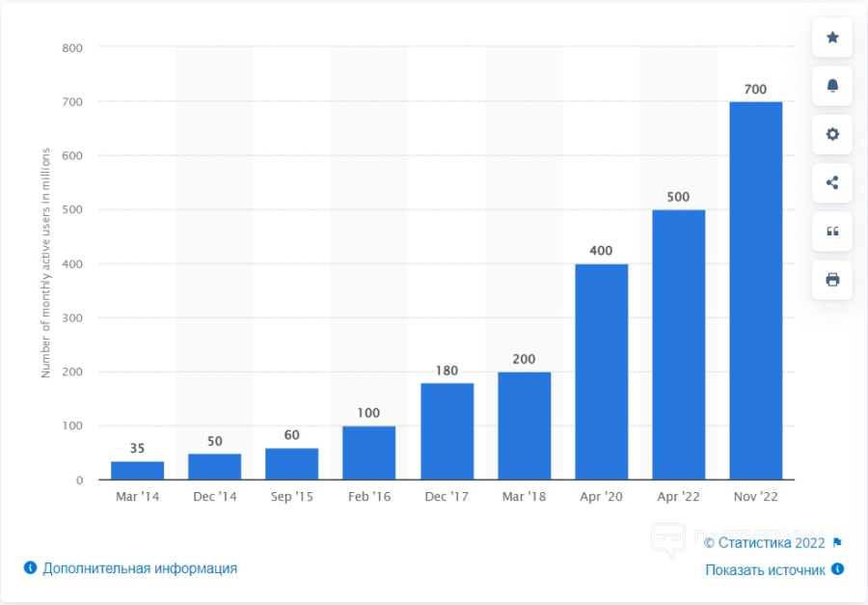Click the 50 value label
The width and height of the screenshot is (868, 605).
click(215, 441)
